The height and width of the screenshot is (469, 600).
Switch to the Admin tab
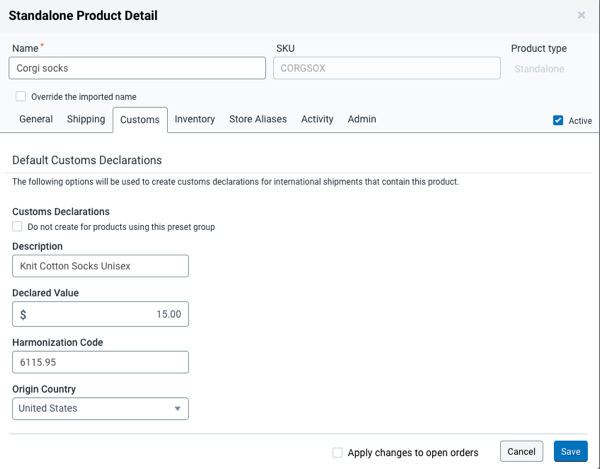pyautogui.click(x=362, y=119)
